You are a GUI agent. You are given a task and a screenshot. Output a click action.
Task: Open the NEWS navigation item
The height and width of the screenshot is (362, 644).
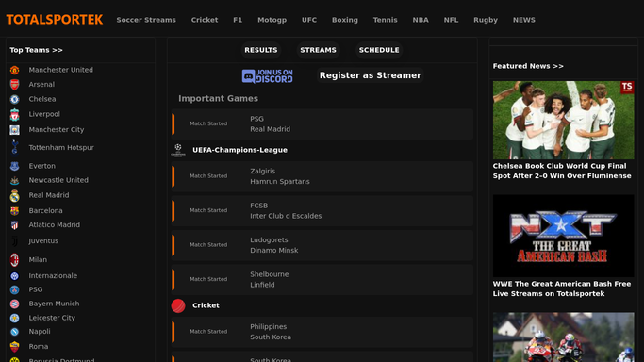(523, 20)
